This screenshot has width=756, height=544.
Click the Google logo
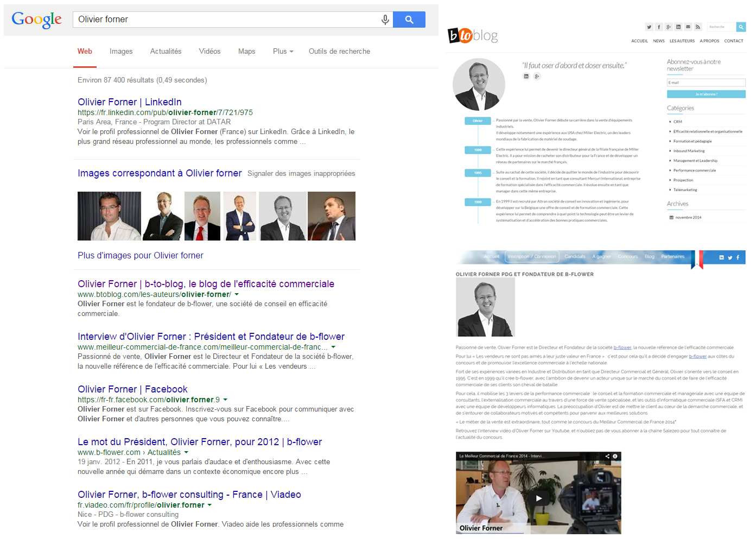[x=37, y=20]
